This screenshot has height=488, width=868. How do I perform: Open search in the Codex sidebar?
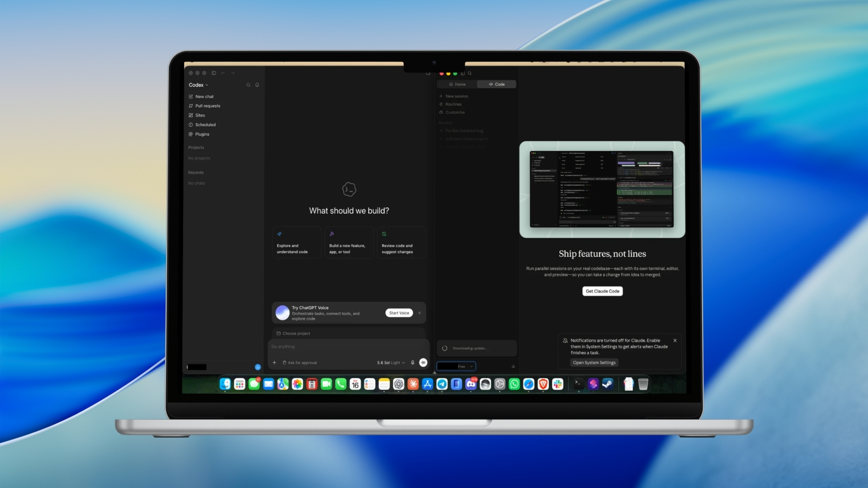click(x=248, y=85)
